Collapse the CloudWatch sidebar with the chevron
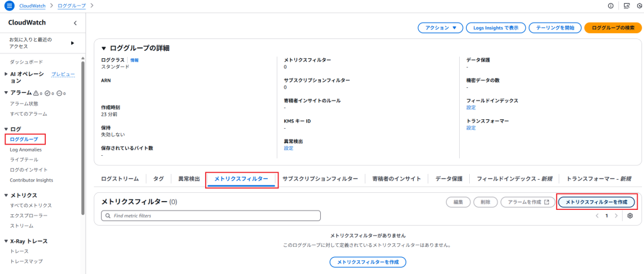 click(75, 23)
